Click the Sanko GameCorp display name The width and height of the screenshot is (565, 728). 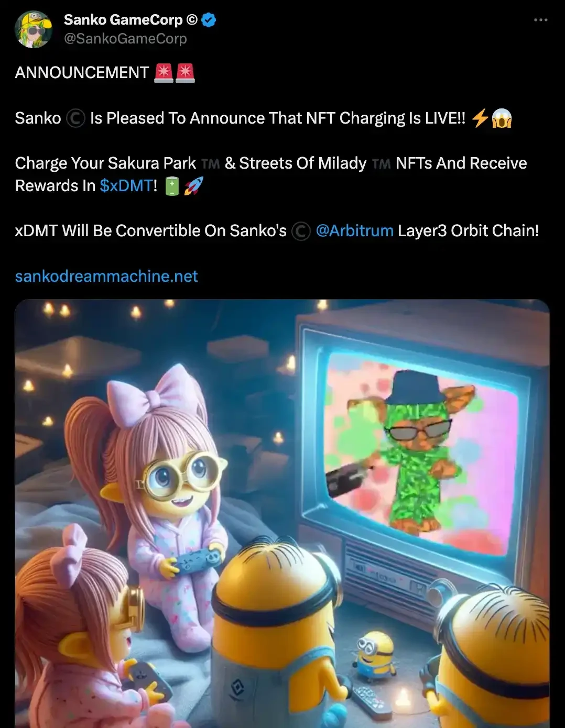tap(123, 20)
